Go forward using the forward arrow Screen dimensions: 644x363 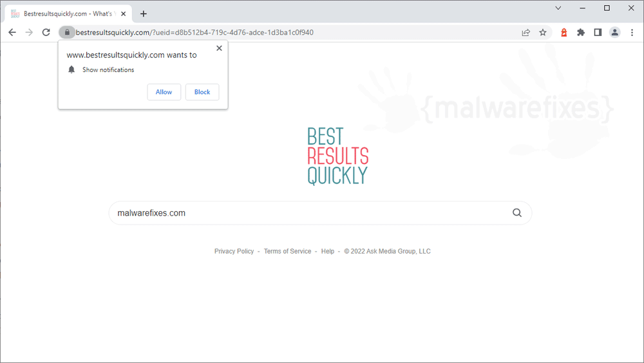(x=29, y=32)
